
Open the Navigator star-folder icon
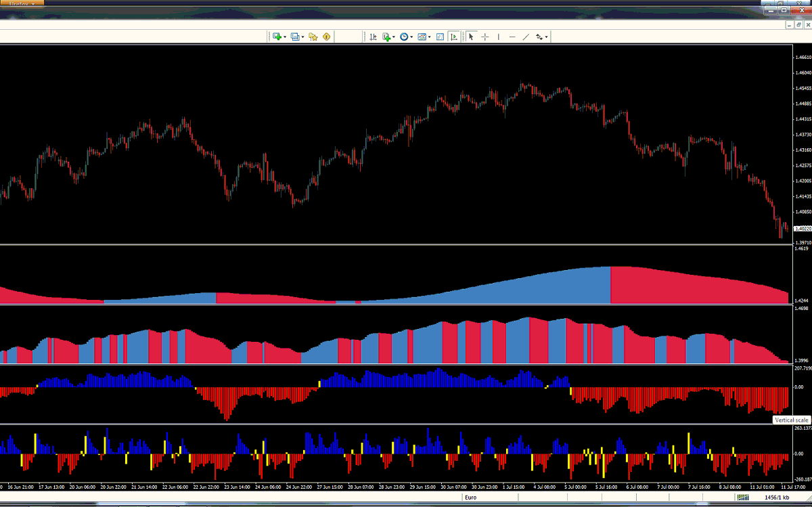313,37
